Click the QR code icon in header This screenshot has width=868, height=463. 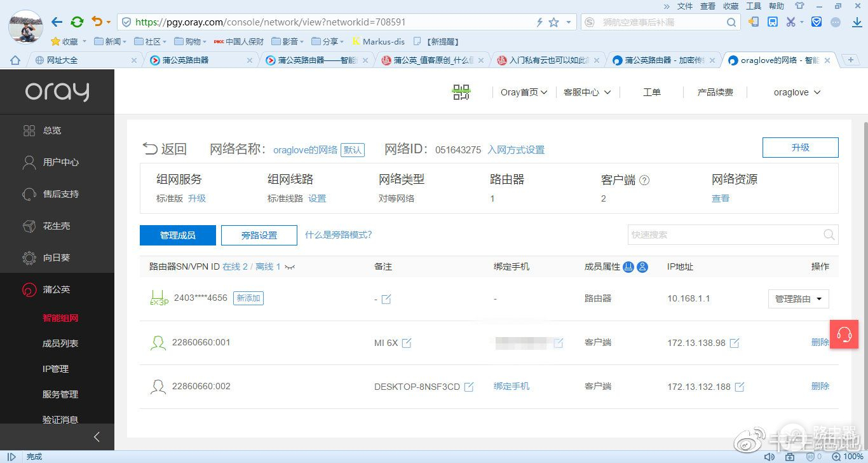(x=461, y=92)
